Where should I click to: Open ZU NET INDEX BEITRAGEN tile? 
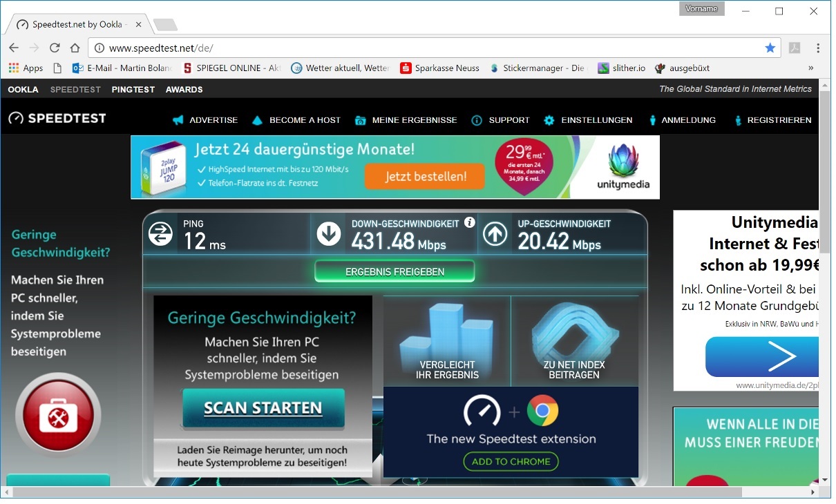tap(575, 341)
